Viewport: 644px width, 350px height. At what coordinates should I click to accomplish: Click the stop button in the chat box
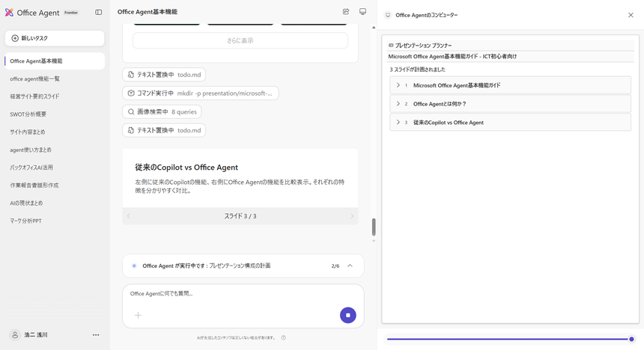tap(347, 315)
